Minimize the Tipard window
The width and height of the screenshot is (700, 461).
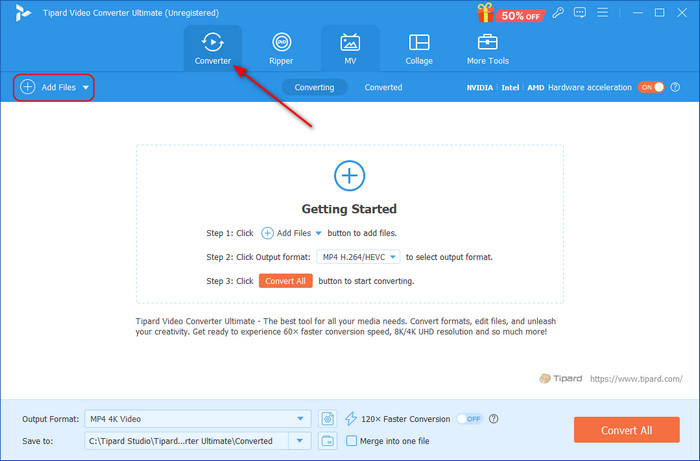[x=638, y=12]
